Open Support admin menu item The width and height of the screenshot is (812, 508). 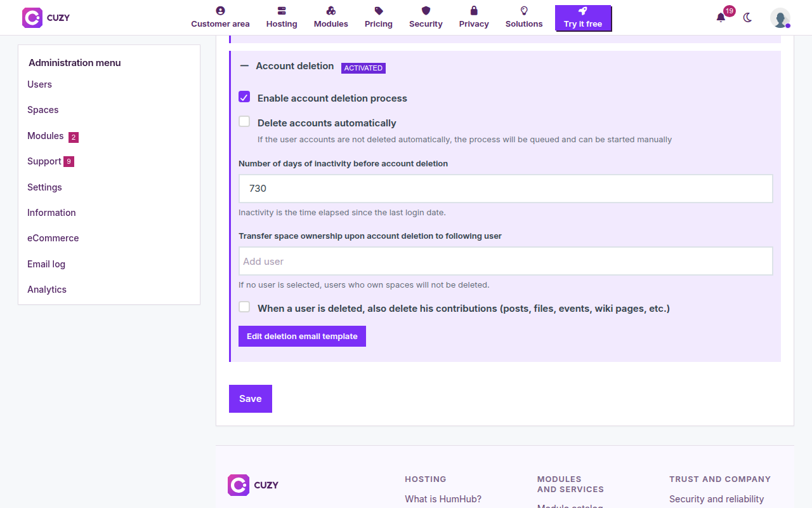pyautogui.click(x=44, y=161)
